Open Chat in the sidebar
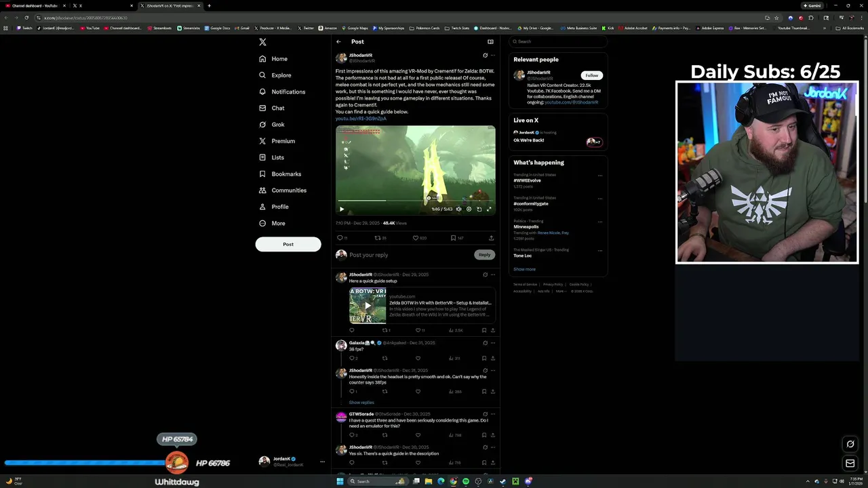Image resolution: width=868 pixels, height=488 pixels. tap(272, 108)
